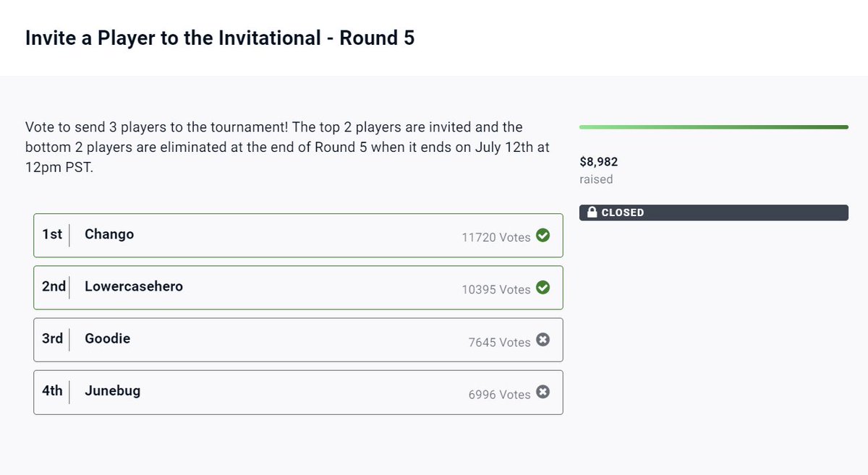
Task: Click the CLOSED status bar
Action: (x=713, y=213)
